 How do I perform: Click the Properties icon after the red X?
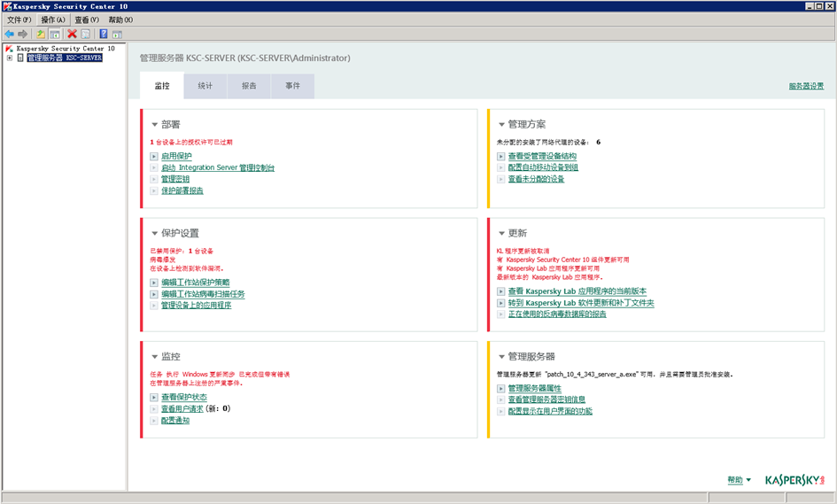point(85,35)
